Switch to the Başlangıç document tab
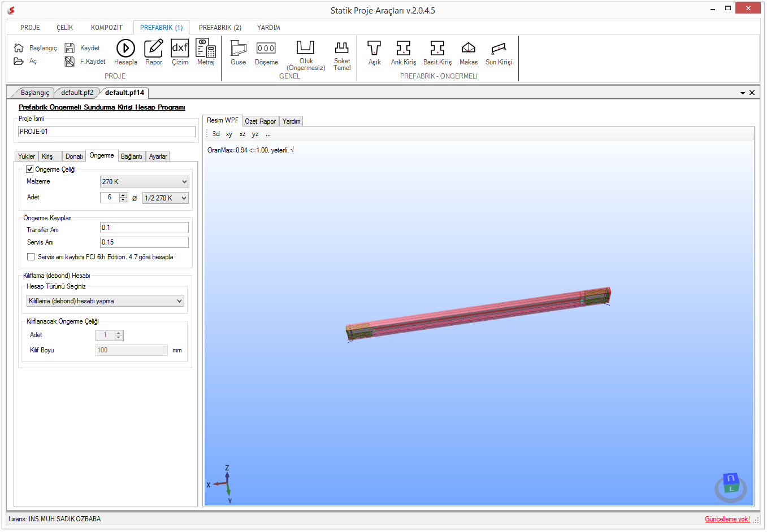 [x=34, y=93]
